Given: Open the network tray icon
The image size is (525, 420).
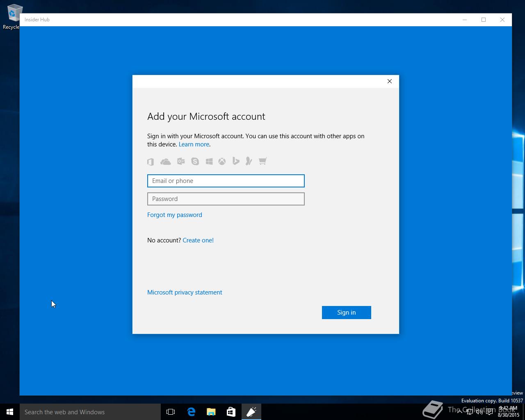Looking at the screenshot, I should pyautogui.click(x=470, y=412).
